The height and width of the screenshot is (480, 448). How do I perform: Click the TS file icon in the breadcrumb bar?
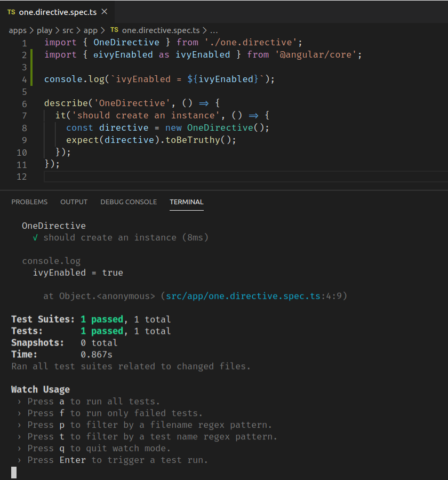pyautogui.click(x=114, y=30)
